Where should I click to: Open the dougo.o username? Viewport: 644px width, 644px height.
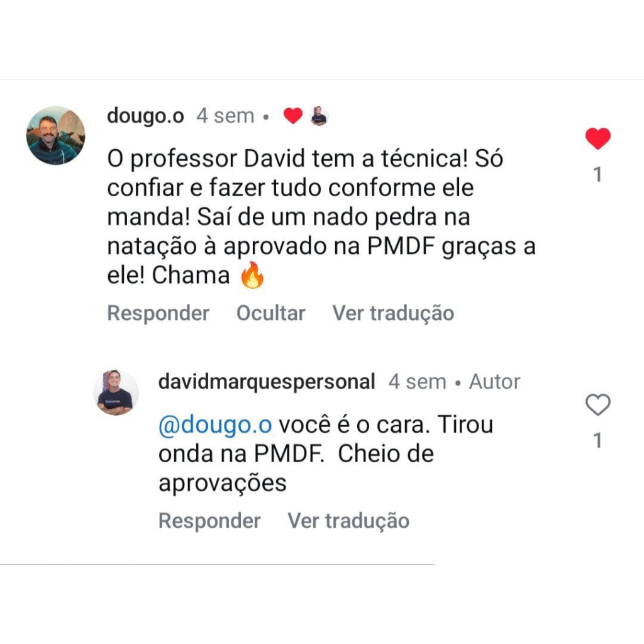pos(145,116)
